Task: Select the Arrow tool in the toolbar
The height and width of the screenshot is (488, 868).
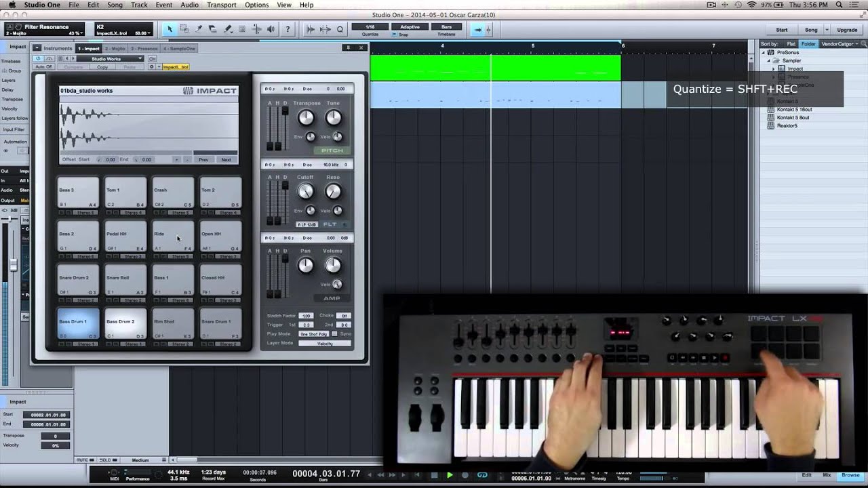Action: click(170, 29)
